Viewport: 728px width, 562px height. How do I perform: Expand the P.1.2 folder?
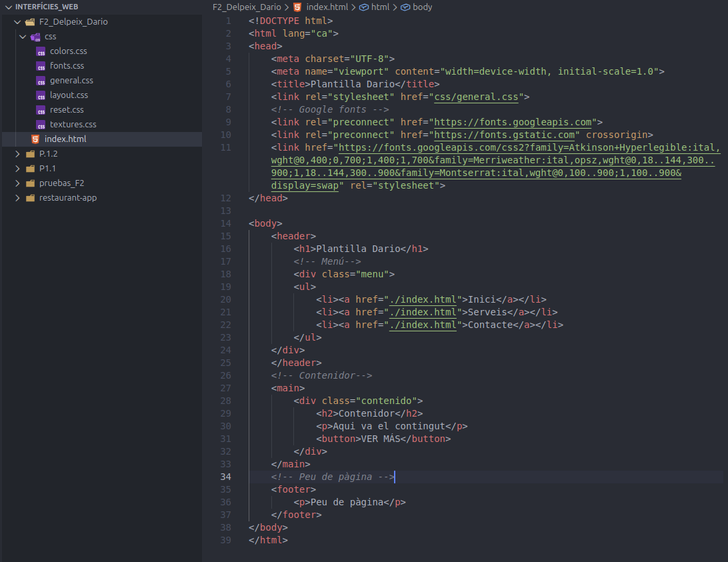point(18,154)
